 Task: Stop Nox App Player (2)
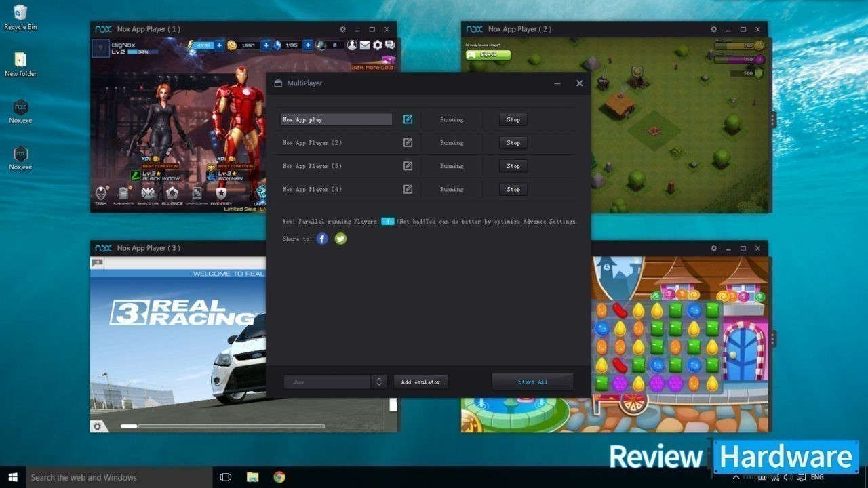point(513,142)
